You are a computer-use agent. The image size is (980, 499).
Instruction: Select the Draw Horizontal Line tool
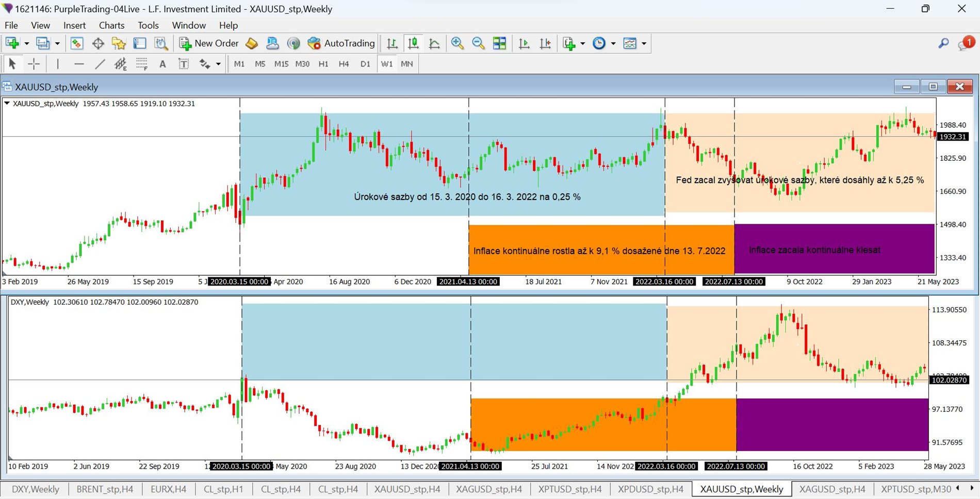[x=79, y=63]
